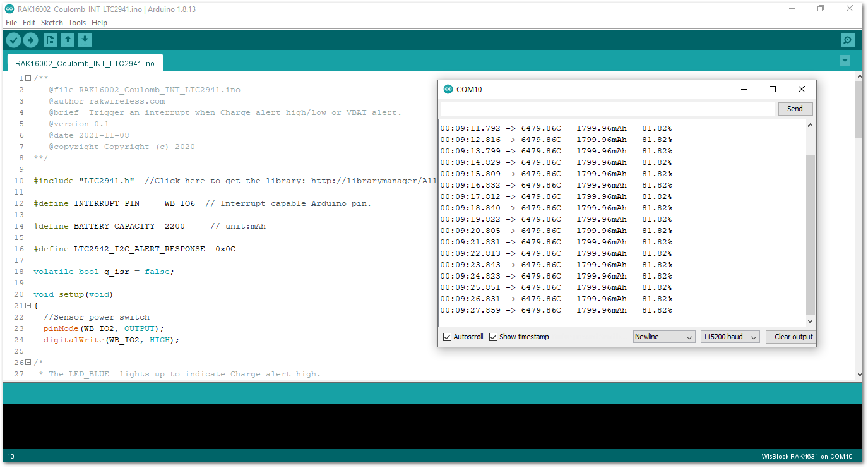Click the serial line at 00:09:20.805

556,231
